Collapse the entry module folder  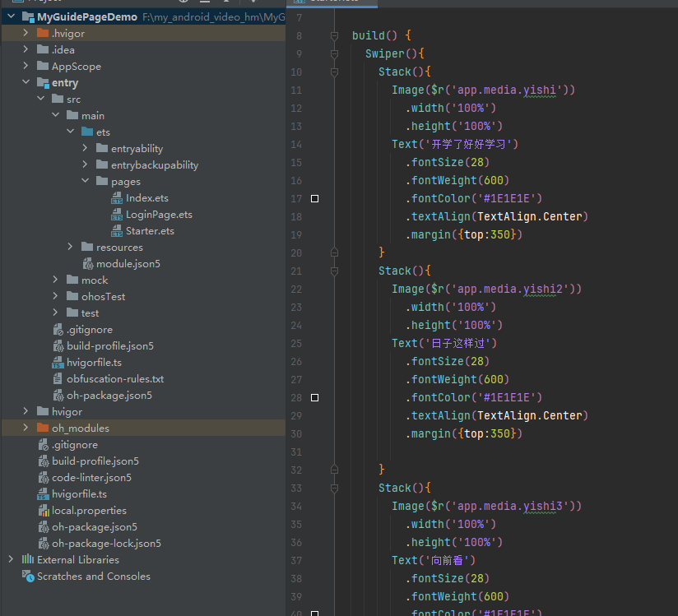pos(26,81)
